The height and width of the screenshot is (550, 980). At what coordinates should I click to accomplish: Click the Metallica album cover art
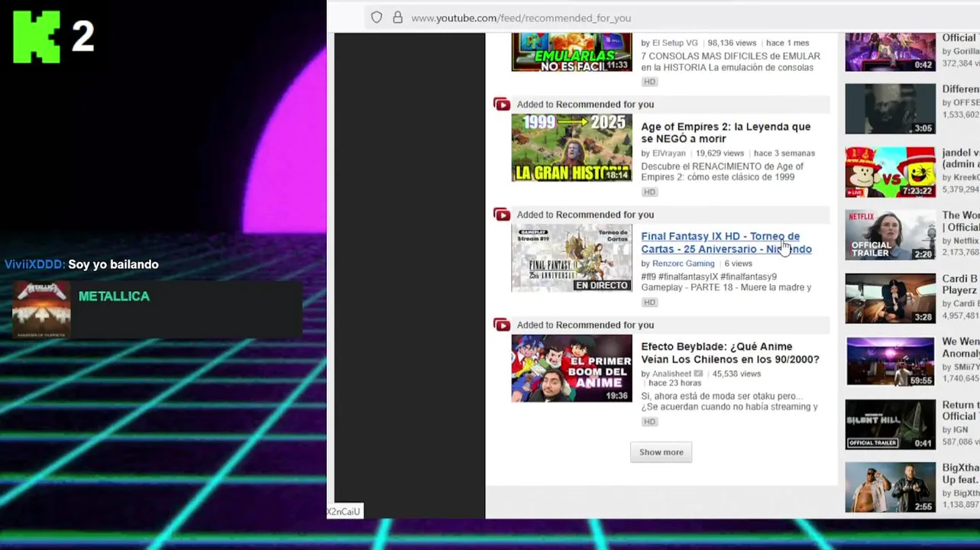pos(41,309)
